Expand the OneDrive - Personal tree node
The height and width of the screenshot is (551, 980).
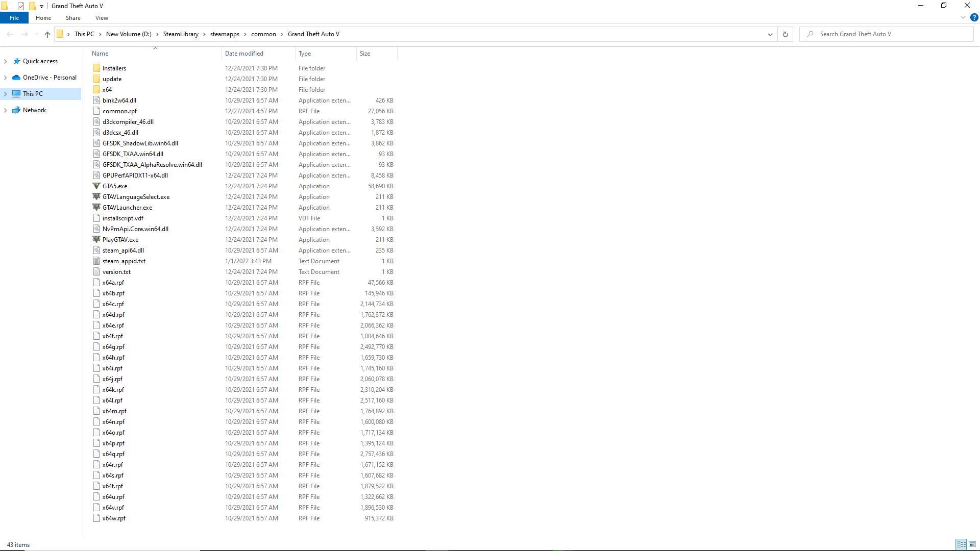point(6,78)
